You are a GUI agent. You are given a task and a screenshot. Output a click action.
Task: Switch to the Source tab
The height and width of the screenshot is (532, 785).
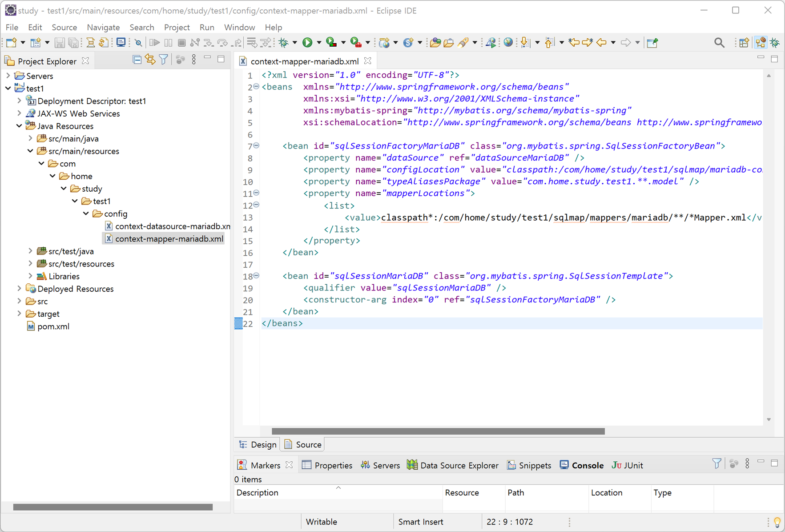tap(303, 444)
